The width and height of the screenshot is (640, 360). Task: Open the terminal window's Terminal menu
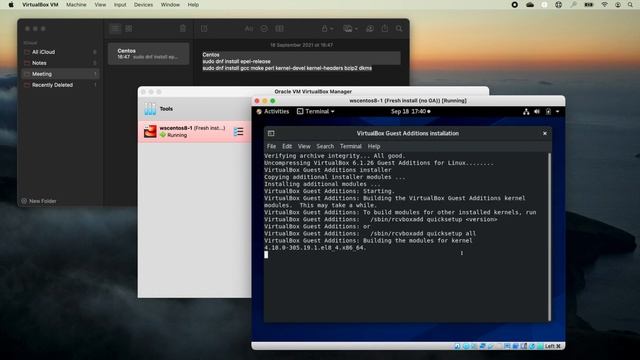(351, 146)
